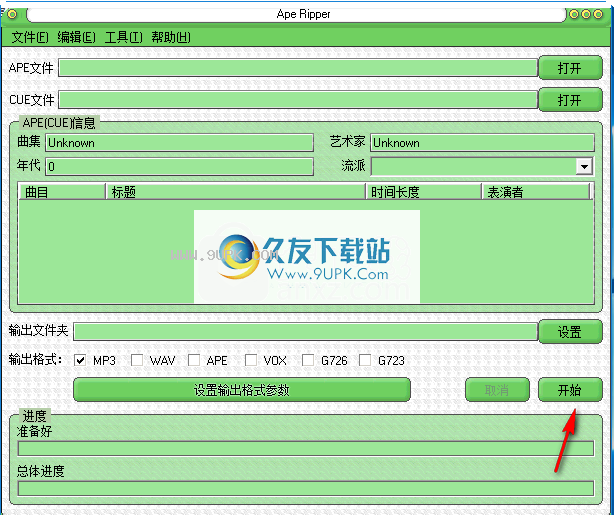Open the 编辑(E) menu
The width and height of the screenshot is (614, 515).
[x=76, y=37]
